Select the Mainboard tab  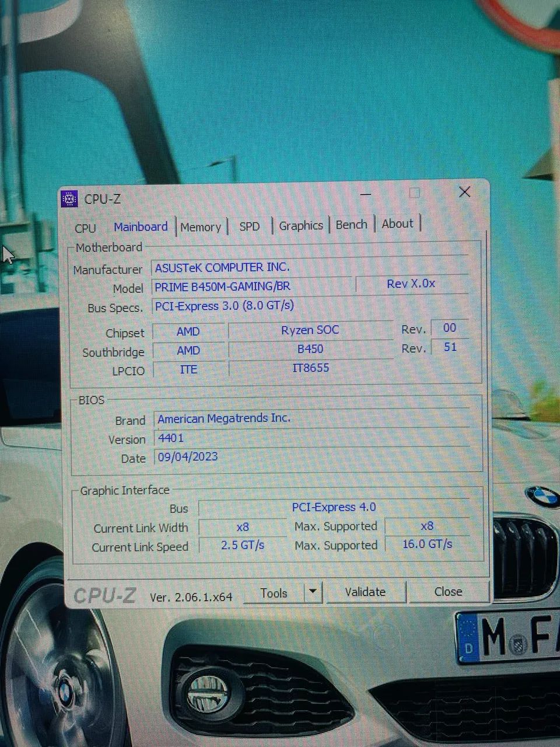(x=141, y=227)
